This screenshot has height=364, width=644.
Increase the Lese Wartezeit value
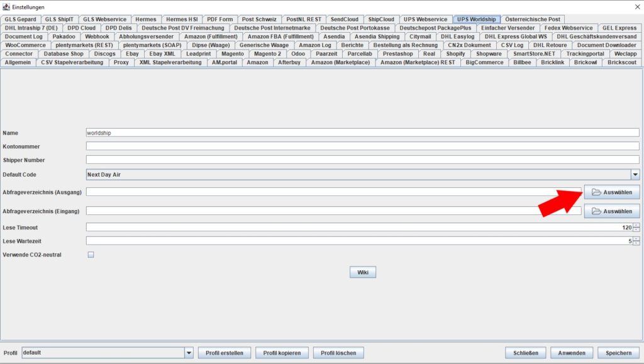636,239
